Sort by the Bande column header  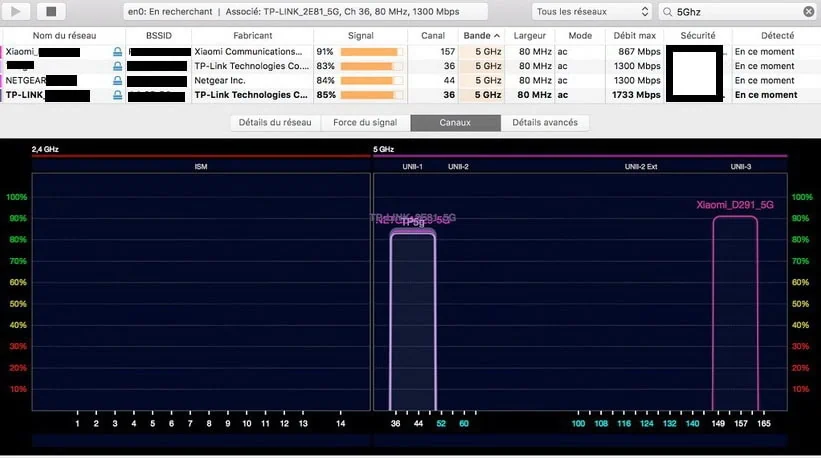[x=483, y=35]
